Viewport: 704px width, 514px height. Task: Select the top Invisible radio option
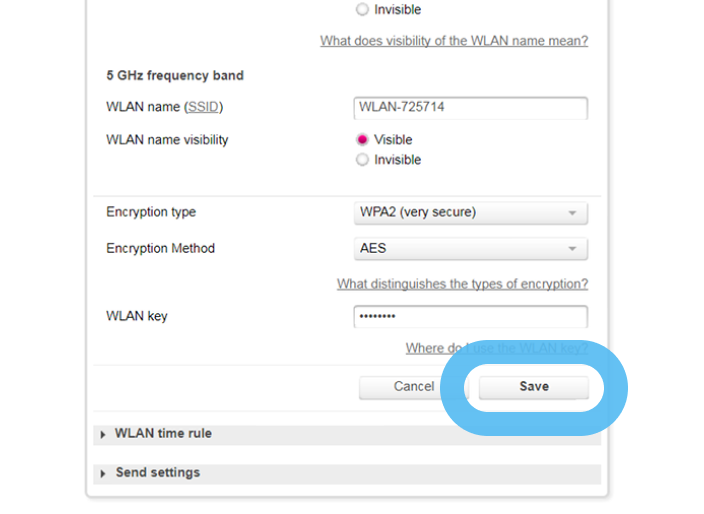362,10
